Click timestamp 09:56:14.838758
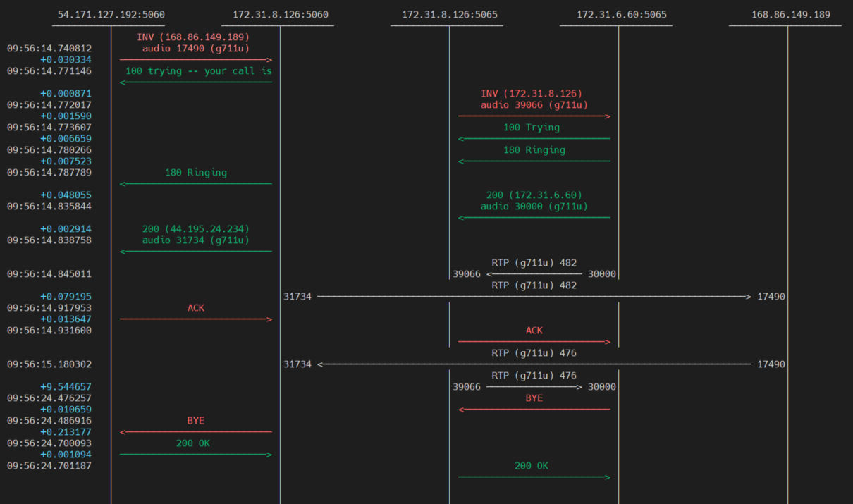Screen dimensions: 853x504 (x=49, y=240)
